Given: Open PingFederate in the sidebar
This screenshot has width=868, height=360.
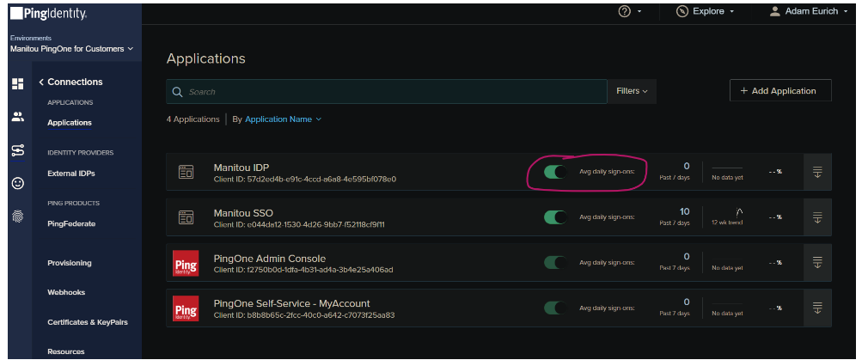Looking at the screenshot, I should [71, 223].
